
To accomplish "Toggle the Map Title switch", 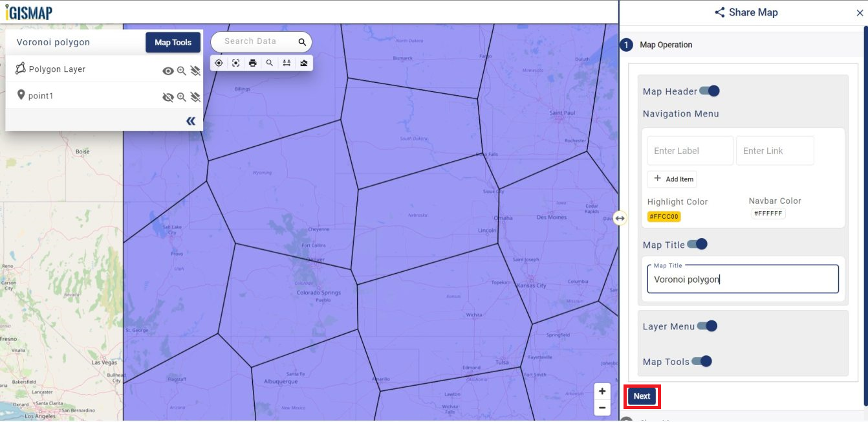I will [x=697, y=245].
